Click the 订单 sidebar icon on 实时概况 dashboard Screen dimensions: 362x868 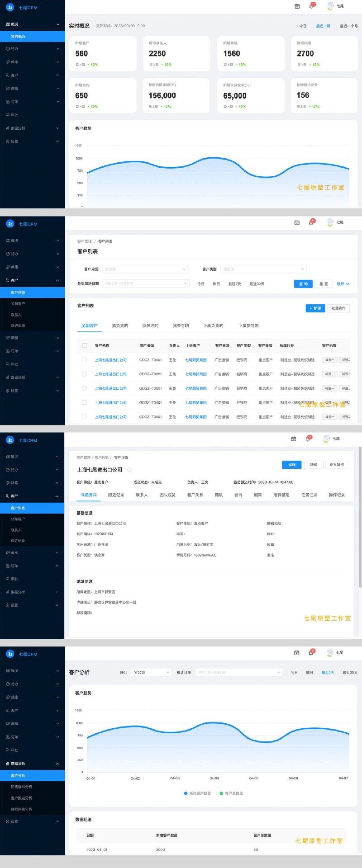[x=8, y=102]
